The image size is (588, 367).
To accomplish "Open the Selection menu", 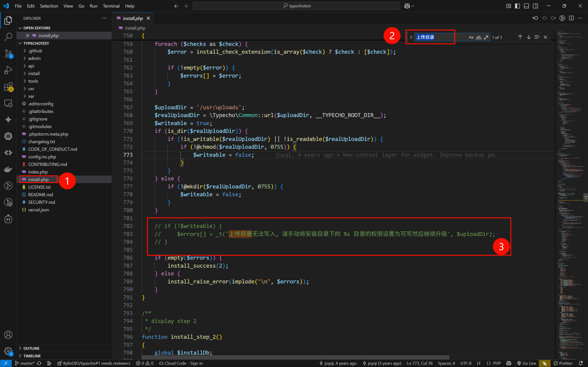I will click(x=49, y=6).
